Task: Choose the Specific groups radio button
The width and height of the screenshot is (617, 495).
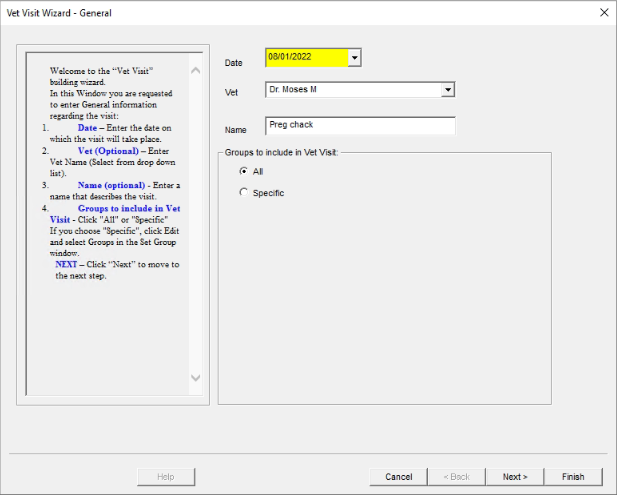Action: click(x=243, y=192)
